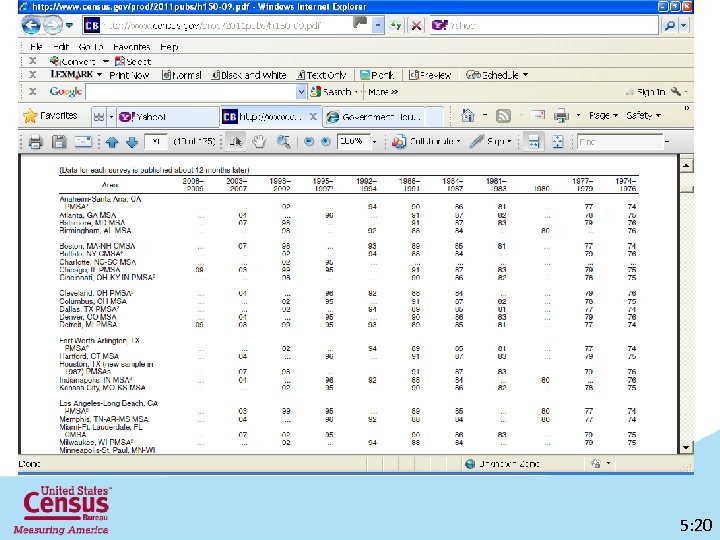Close the current census PDF tab
The height and width of the screenshot is (540, 720).
tap(313, 117)
